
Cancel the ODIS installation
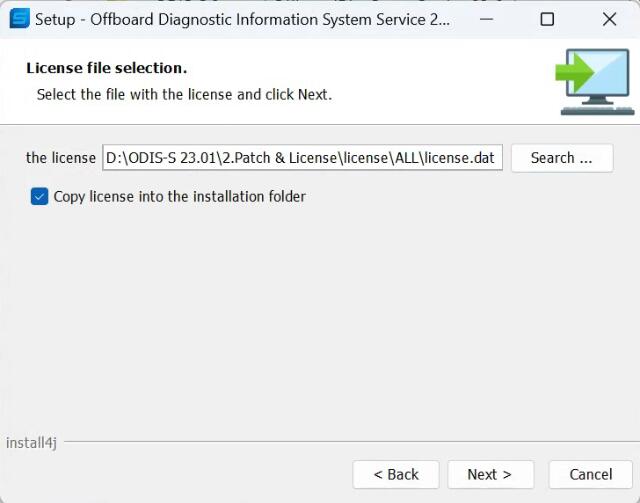pos(591,474)
